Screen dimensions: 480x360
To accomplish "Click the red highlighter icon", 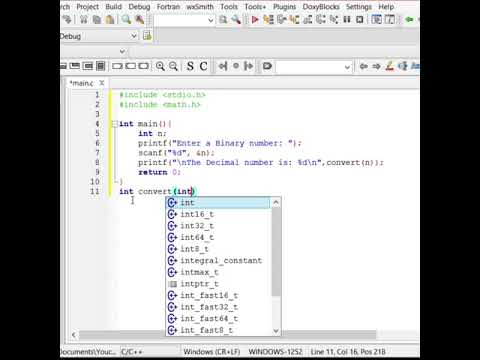I will click(x=389, y=66).
